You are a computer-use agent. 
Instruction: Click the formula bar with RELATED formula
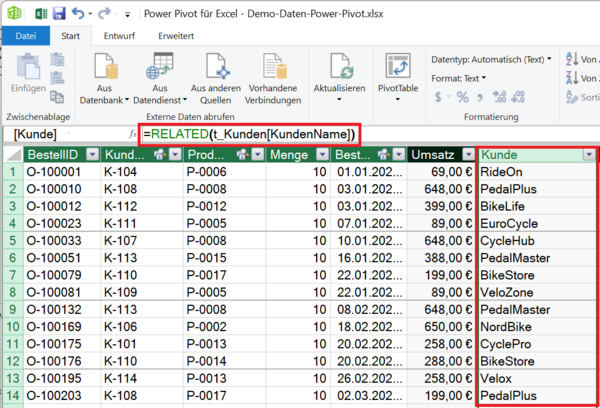[250, 134]
